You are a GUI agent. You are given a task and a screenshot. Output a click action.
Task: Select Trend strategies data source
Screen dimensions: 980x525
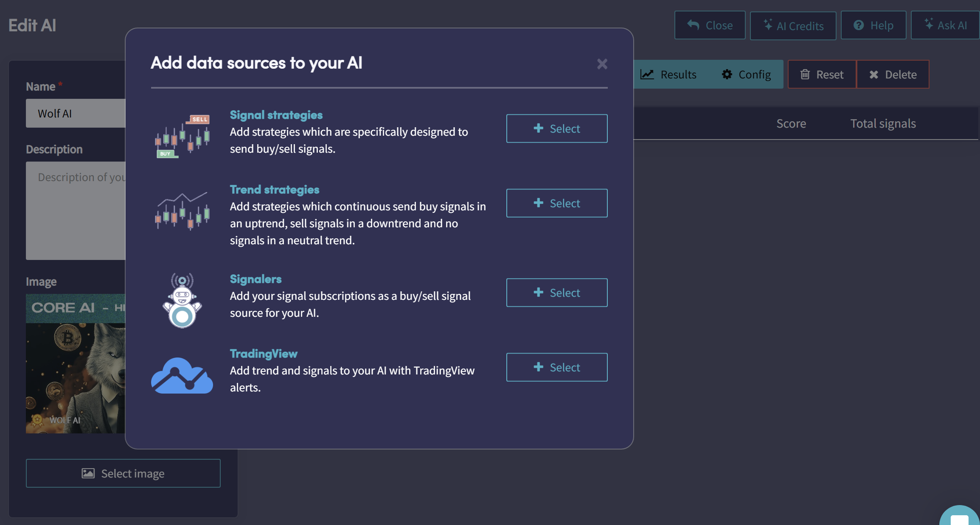(557, 203)
